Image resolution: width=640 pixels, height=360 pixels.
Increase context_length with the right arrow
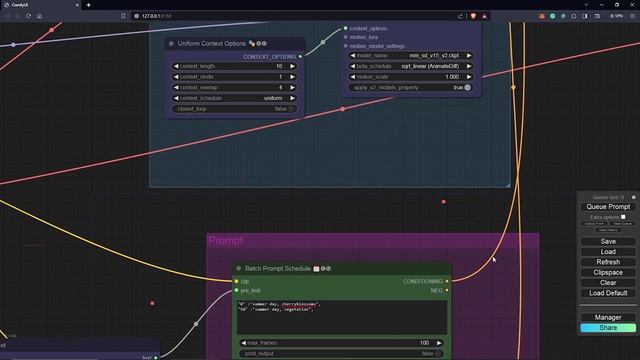[292, 66]
